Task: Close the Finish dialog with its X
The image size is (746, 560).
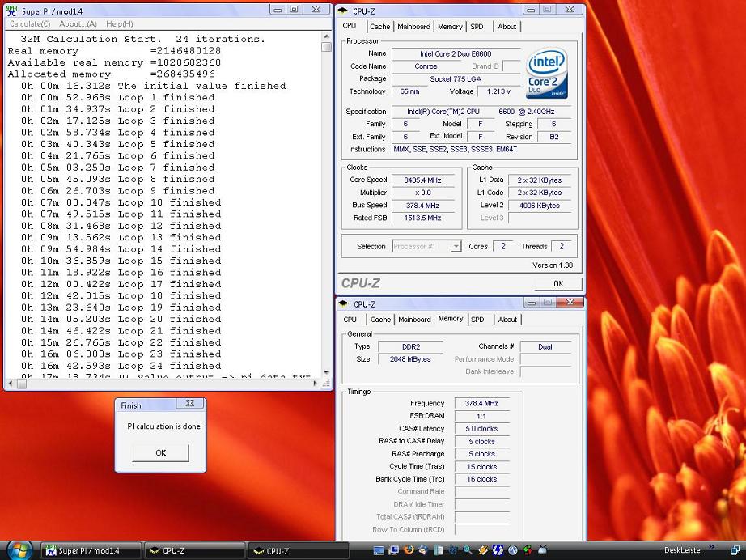Action: (190, 404)
